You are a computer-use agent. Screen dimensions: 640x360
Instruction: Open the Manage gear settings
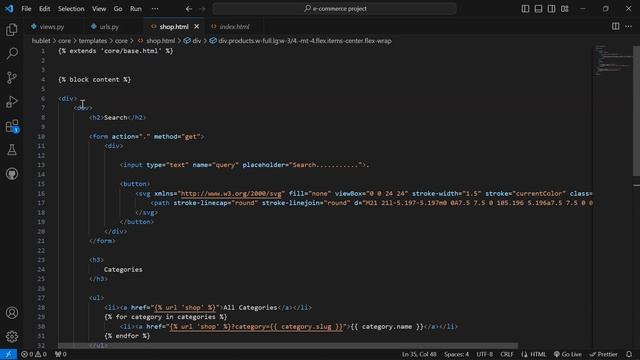point(12,336)
